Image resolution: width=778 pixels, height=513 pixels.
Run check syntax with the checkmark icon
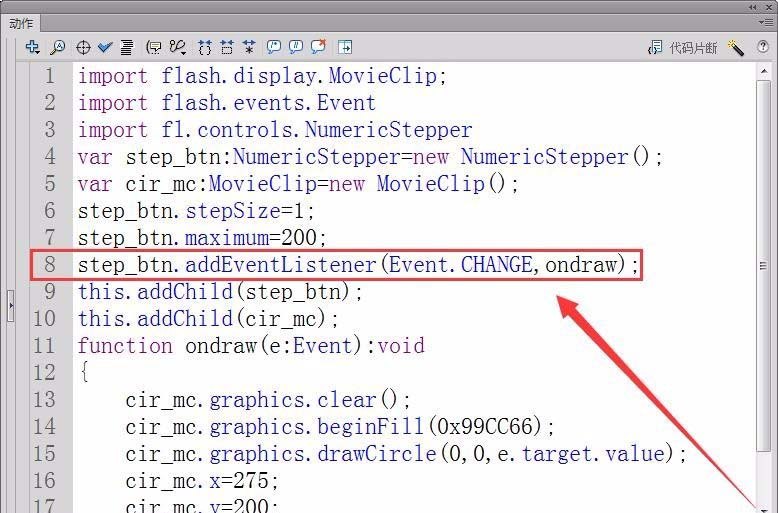tap(105, 48)
